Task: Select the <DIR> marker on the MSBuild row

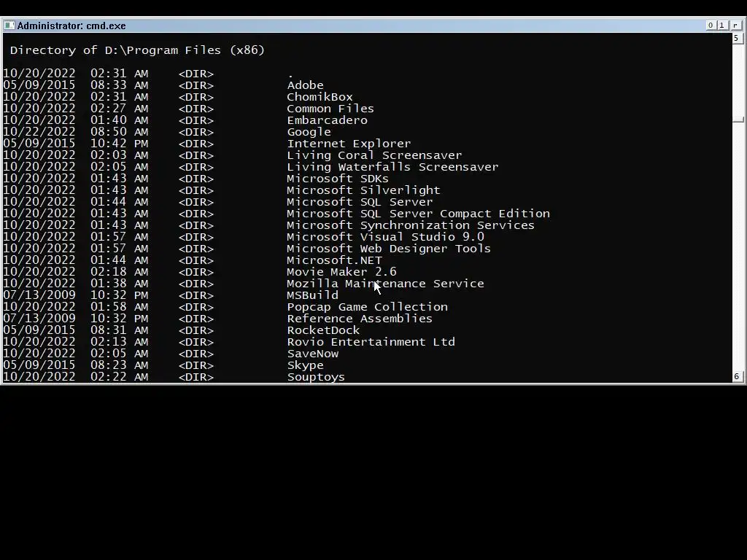Action: coord(196,295)
